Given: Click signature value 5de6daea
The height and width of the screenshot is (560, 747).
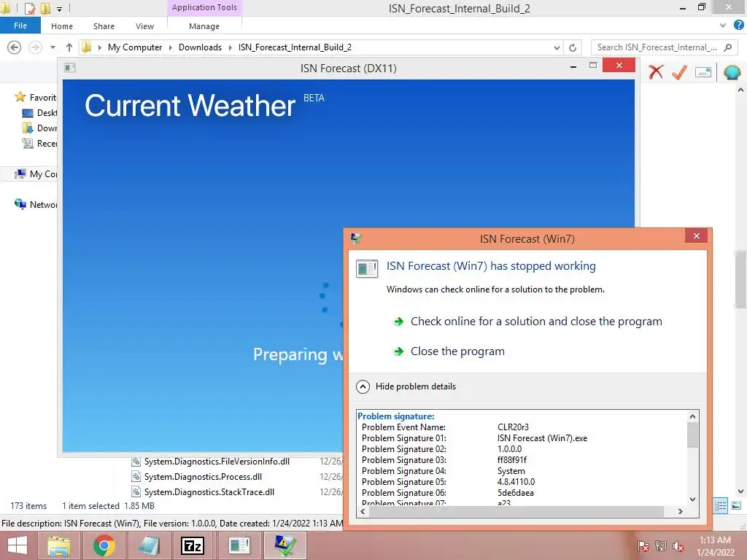Looking at the screenshot, I should click(x=516, y=493).
